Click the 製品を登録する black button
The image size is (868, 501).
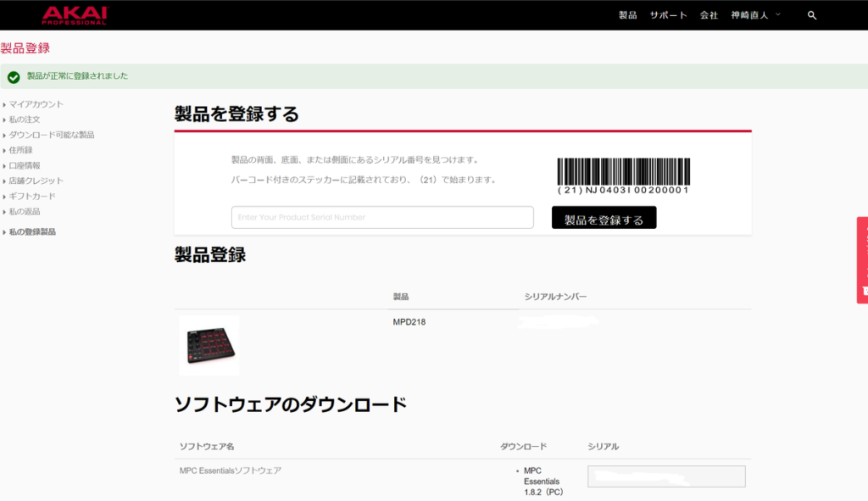click(604, 218)
